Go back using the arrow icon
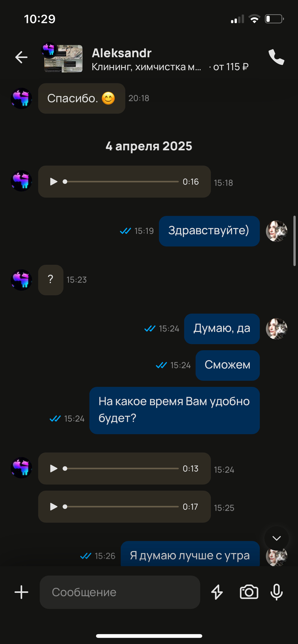298x644 pixels. (x=21, y=57)
